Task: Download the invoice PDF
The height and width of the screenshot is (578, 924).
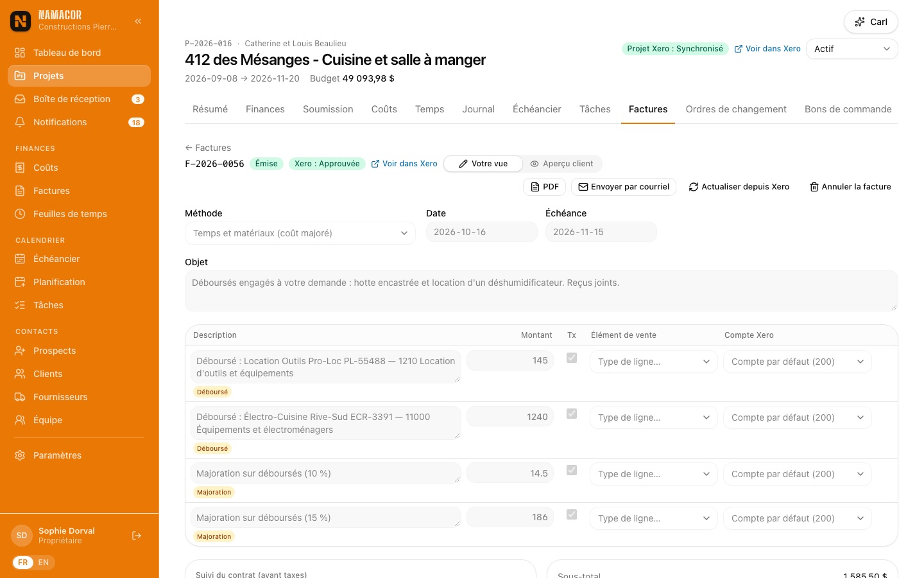Action: point(545,187)
